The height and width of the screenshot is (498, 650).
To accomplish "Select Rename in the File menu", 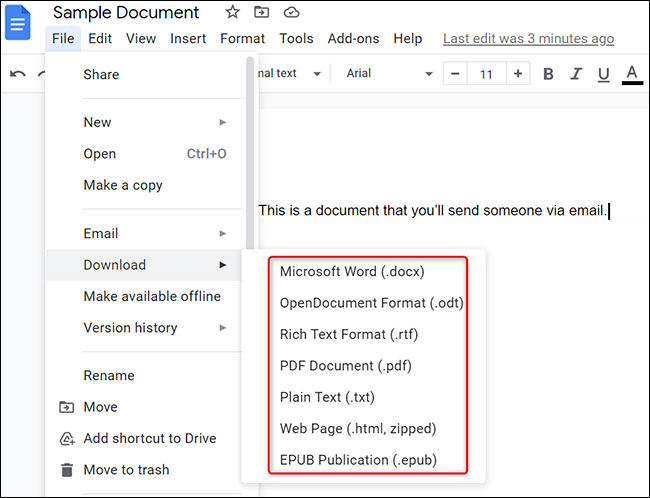I will click(x=144, y=376).
